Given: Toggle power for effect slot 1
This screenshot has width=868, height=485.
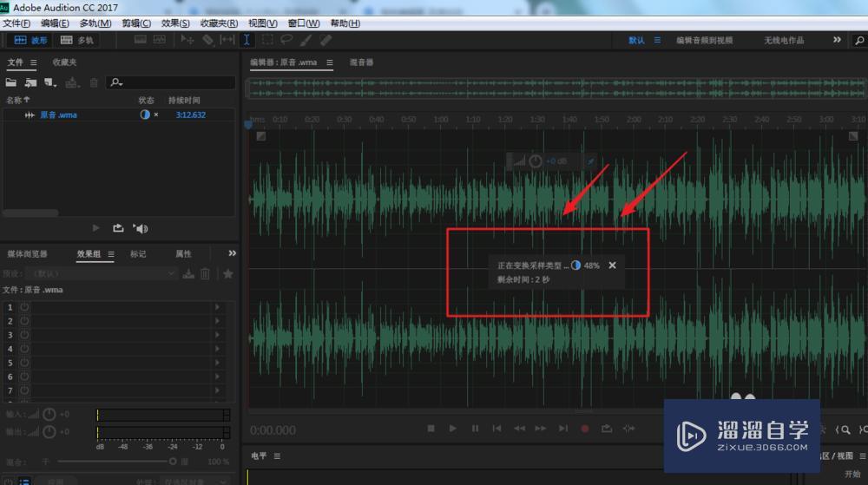Looking at the screenshot, I should [24, 307].
